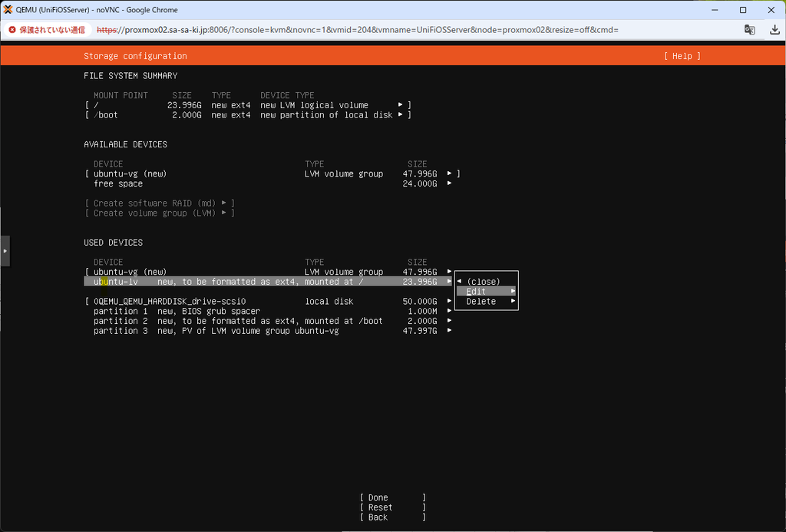Click the Back button
The image size is (786, 532).
[x=392, y=517]
